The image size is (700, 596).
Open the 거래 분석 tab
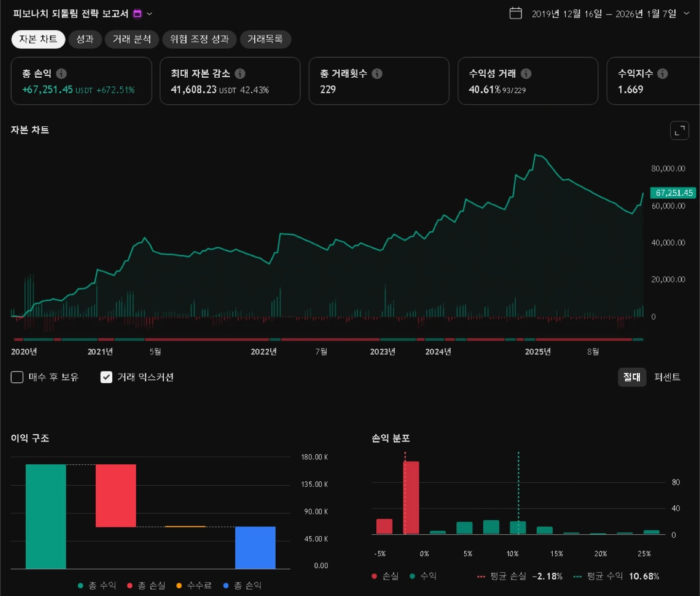pyautogui.click(x=132, y=39)
